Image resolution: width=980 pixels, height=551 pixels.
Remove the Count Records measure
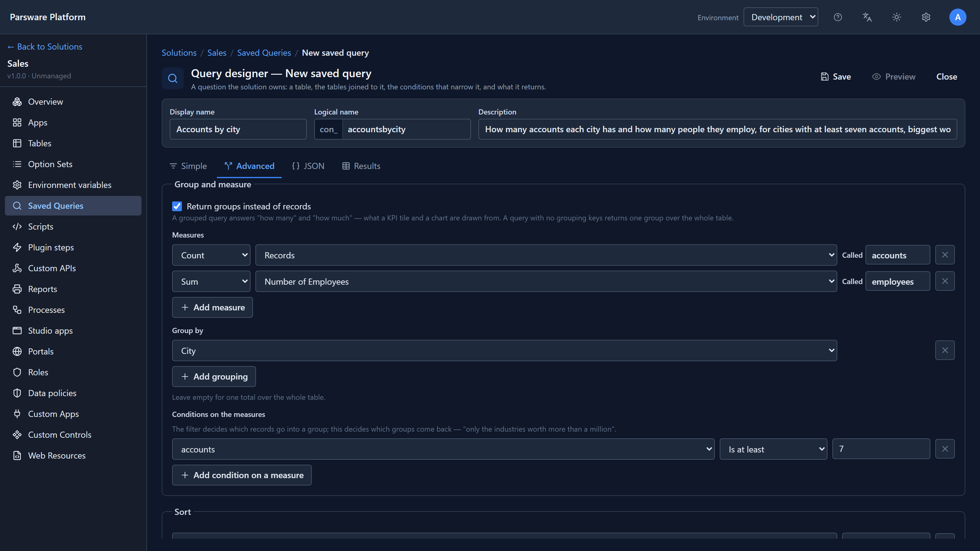coord(945,255)
